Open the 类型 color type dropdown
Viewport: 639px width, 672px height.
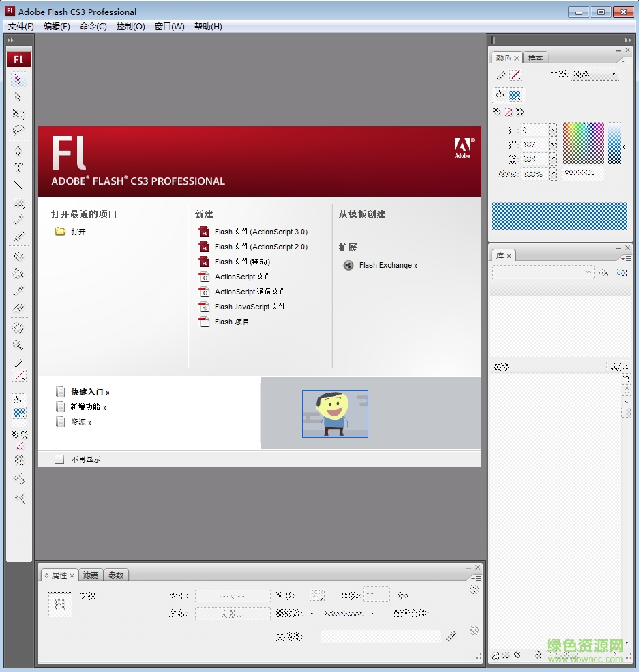(594, 74)
